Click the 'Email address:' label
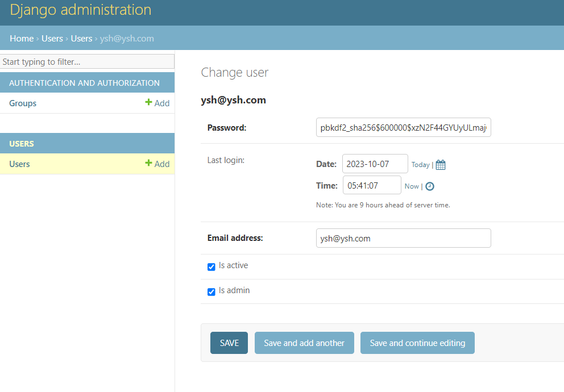Image resolution: width=564 pixels, height=392 pixels. click(x=235, y=238)
